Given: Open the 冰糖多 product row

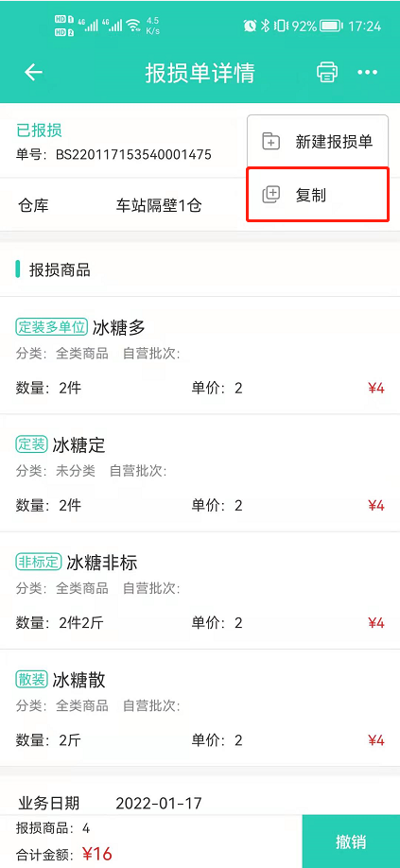Looking at the screenshot, I should coord(200,356).
